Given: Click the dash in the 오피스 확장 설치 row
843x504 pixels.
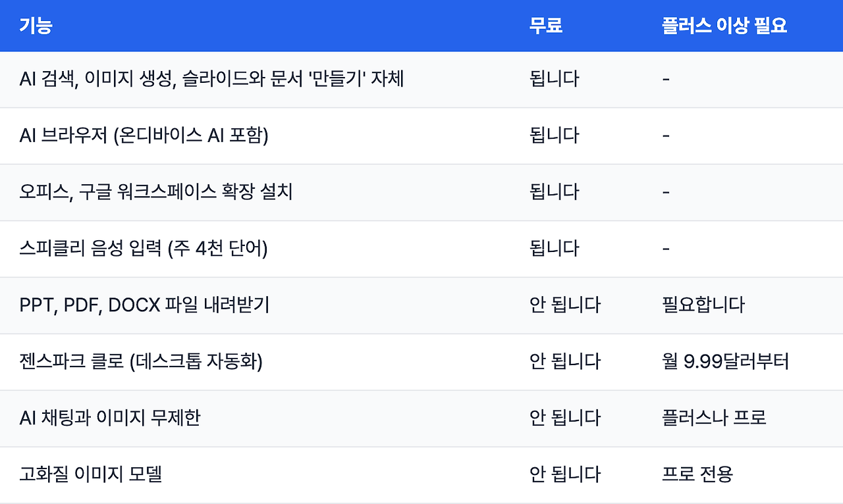Looking at the screenshot, I should coord(666,192).
